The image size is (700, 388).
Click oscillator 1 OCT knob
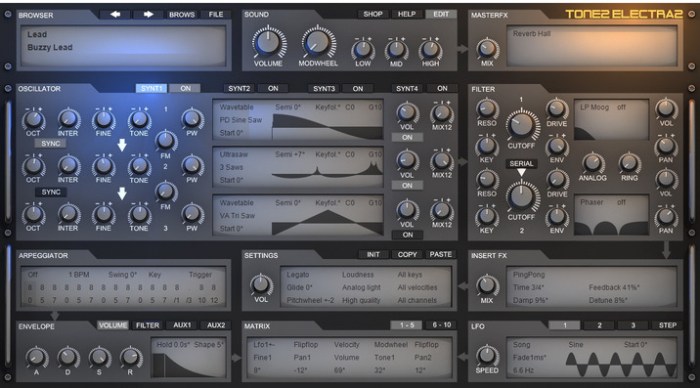tap(33, 119)
